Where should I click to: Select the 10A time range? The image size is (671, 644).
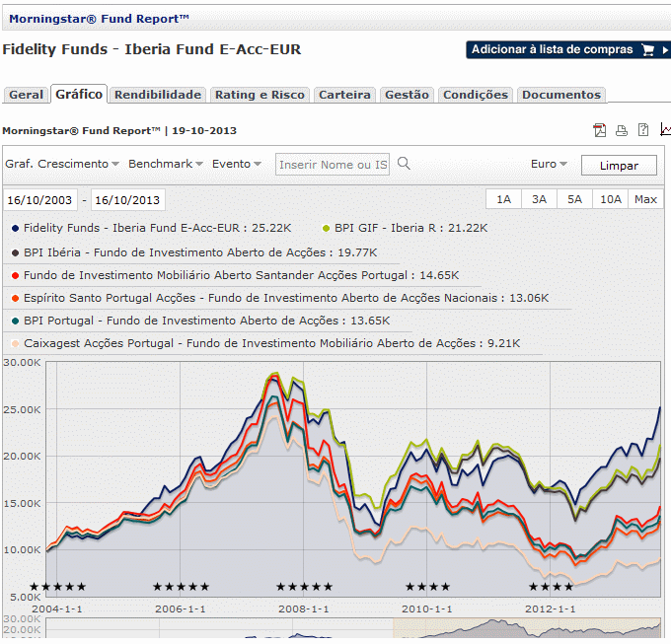[x=610, y=199]
